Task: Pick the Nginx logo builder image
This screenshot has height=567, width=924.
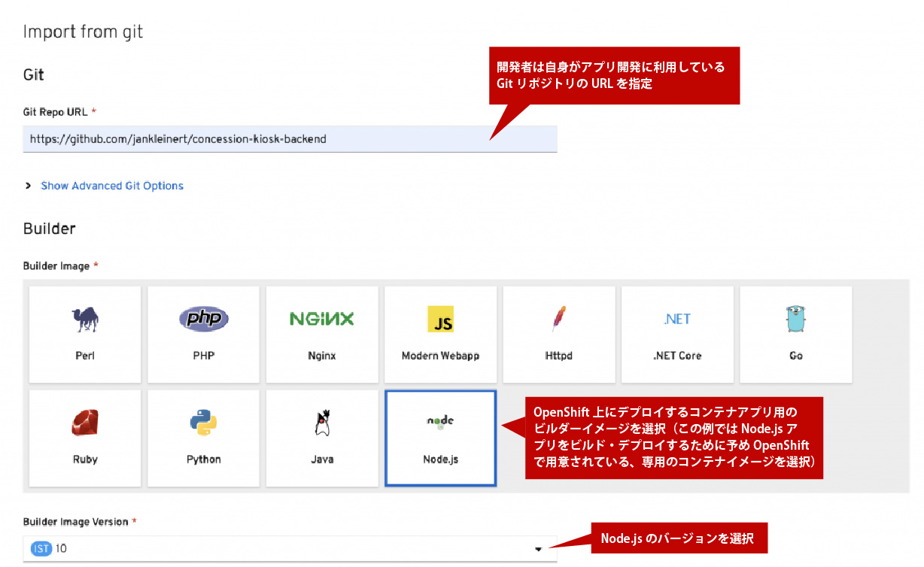Action: (x=321, y=319)
